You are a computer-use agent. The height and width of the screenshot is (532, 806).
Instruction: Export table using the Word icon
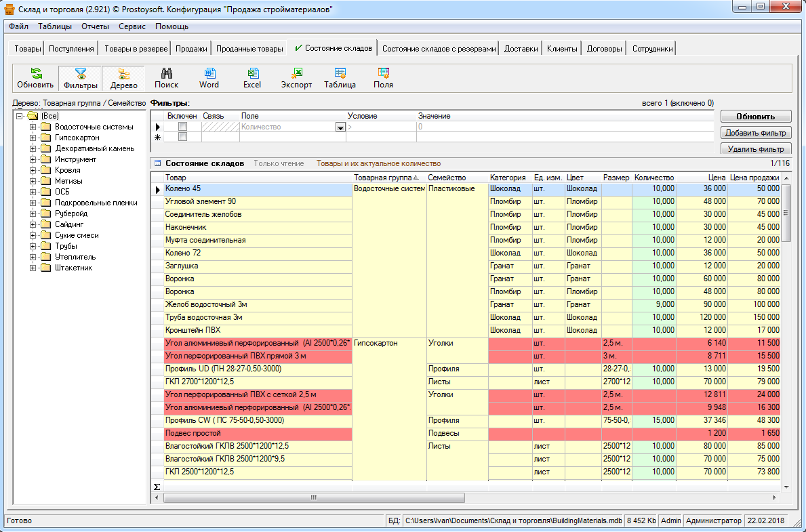pos(209,78)
